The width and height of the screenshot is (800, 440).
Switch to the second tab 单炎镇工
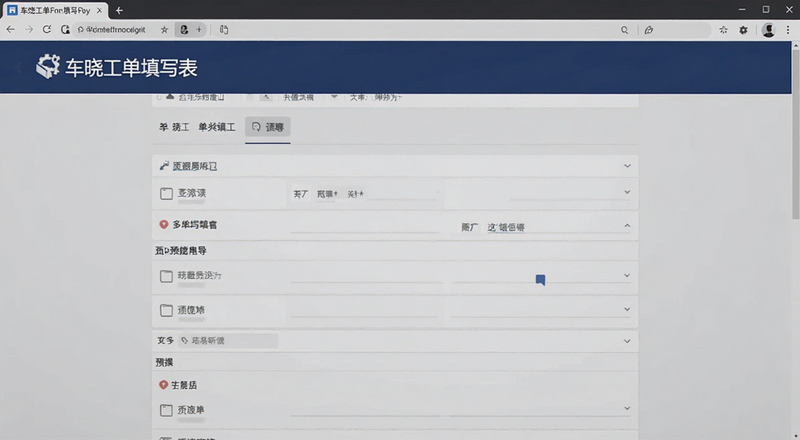(217, 127)
